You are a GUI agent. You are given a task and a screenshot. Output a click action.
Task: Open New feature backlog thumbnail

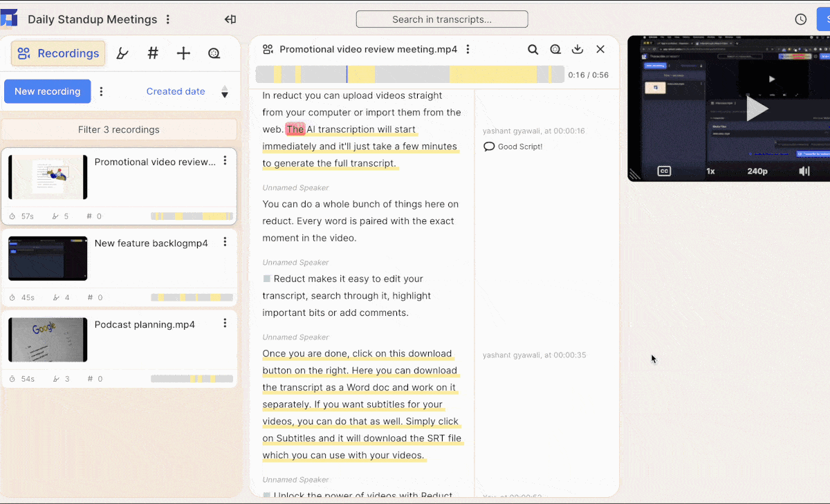48,259
